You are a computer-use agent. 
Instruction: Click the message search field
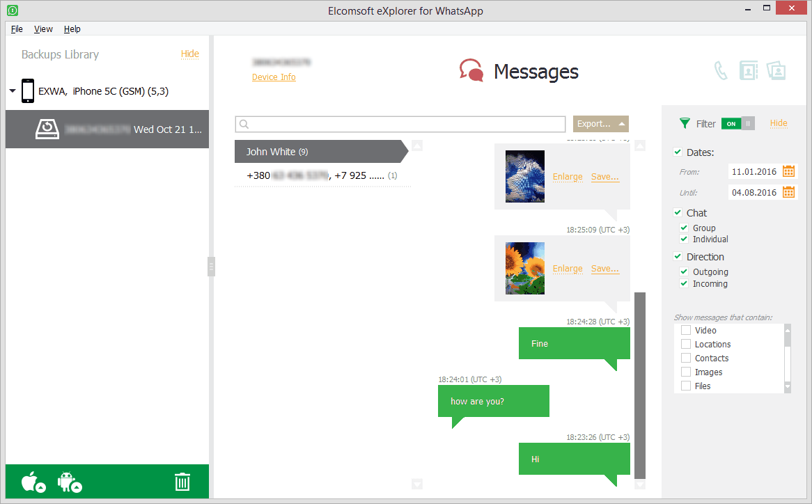(x=400, y=124)
